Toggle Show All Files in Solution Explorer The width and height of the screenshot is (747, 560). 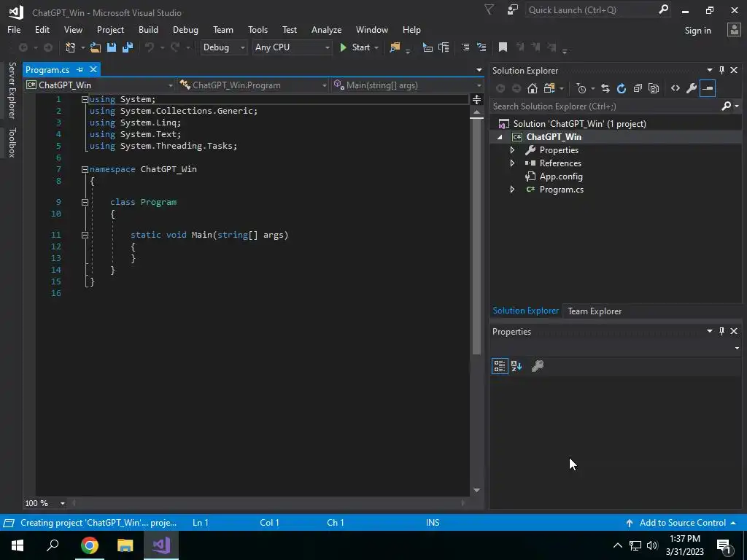pos(654,88)
